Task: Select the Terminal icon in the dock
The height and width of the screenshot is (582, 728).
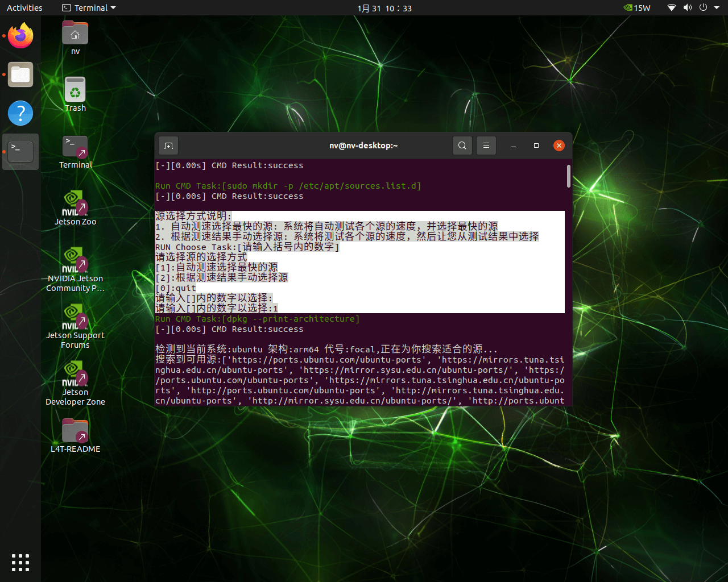Action: [20, 151]
